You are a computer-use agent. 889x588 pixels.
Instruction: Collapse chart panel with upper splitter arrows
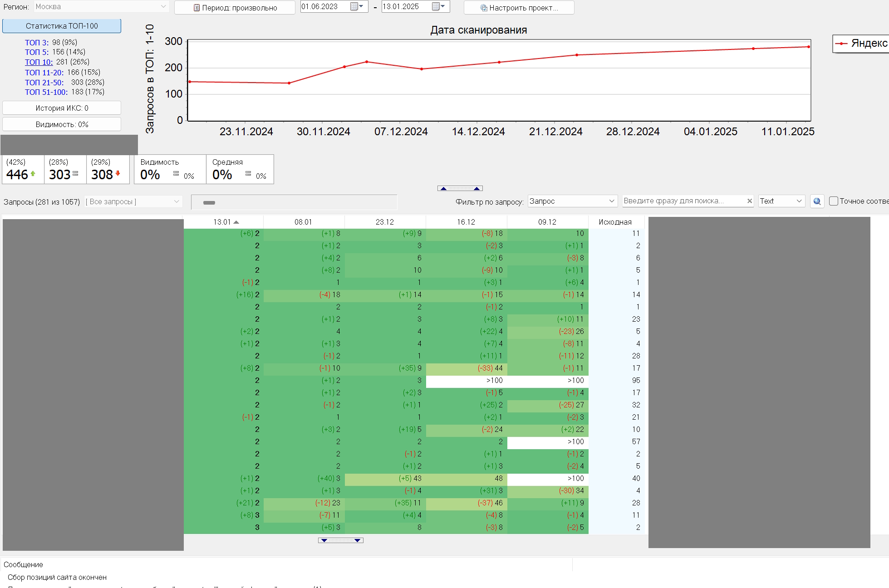(x=460, y=188)
